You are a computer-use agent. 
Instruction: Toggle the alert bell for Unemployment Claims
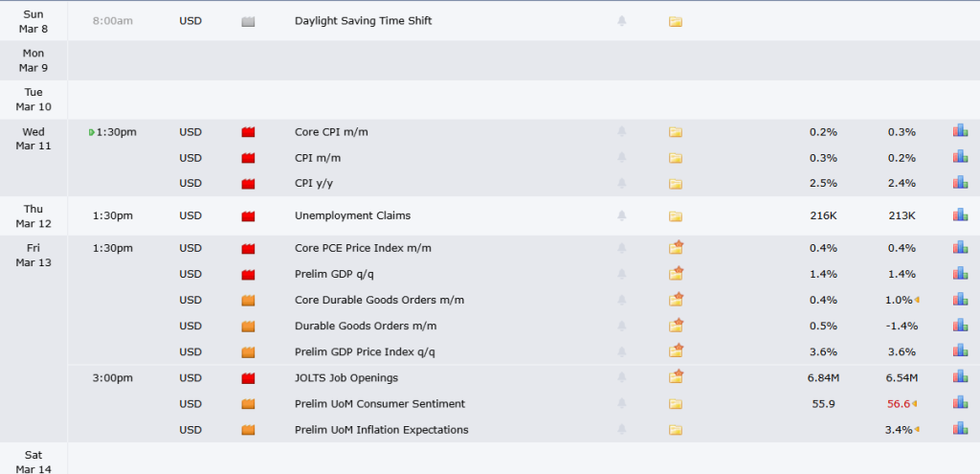623,215
